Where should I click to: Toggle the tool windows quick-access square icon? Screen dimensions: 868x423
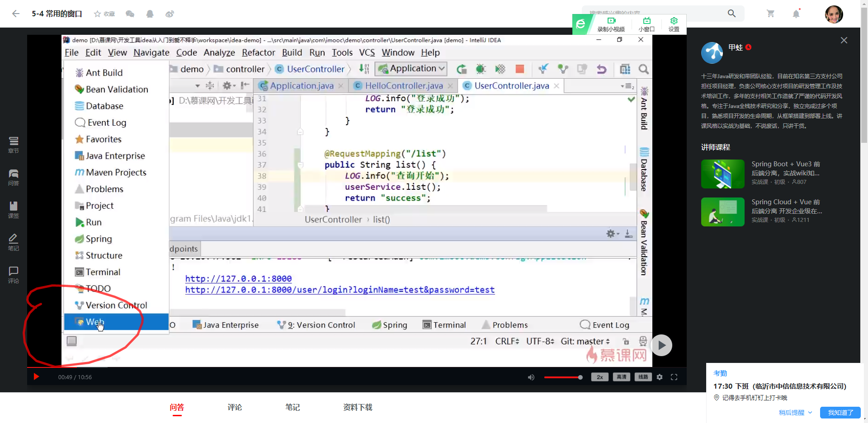(71, 341)
